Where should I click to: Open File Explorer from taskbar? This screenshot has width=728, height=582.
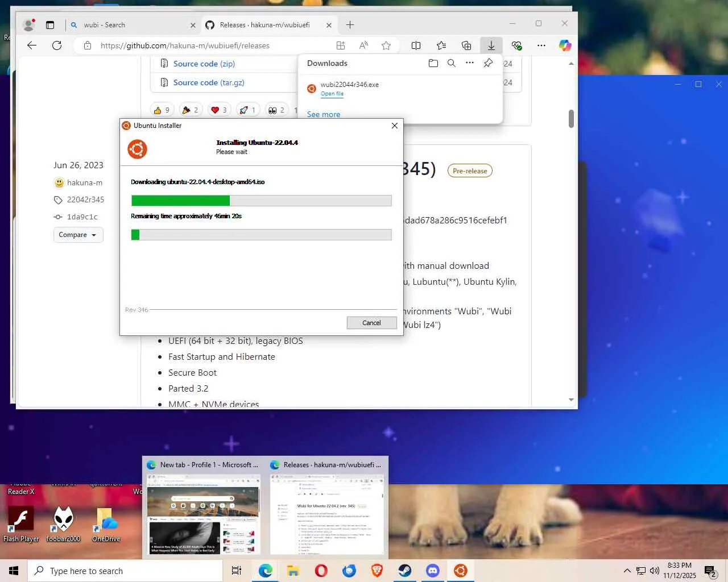point(293,571)
